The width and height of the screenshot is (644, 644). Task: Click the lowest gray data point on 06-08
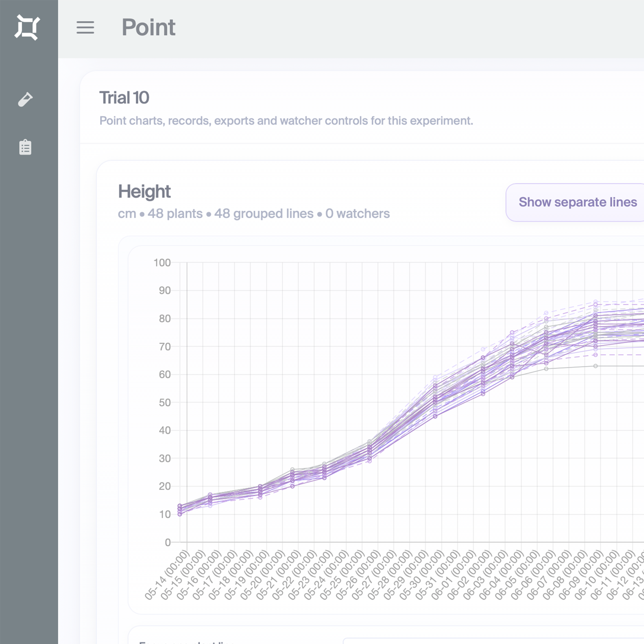pos(595,366)
